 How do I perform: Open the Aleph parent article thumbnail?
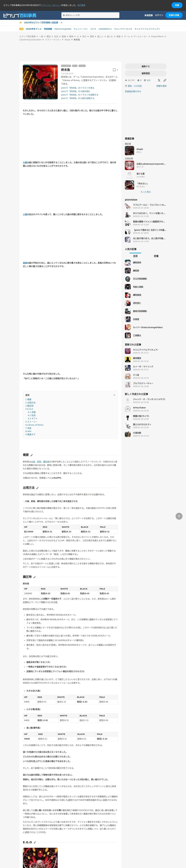coord(129,150)
